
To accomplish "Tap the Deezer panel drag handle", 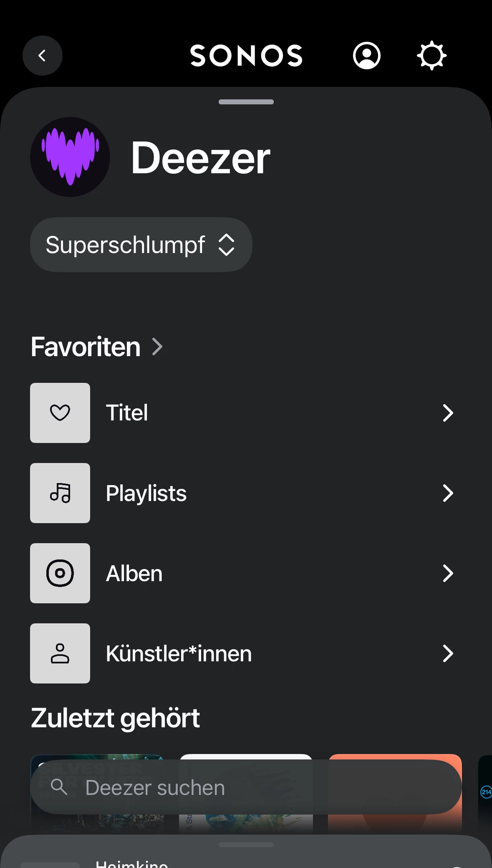I will point(246,102).
